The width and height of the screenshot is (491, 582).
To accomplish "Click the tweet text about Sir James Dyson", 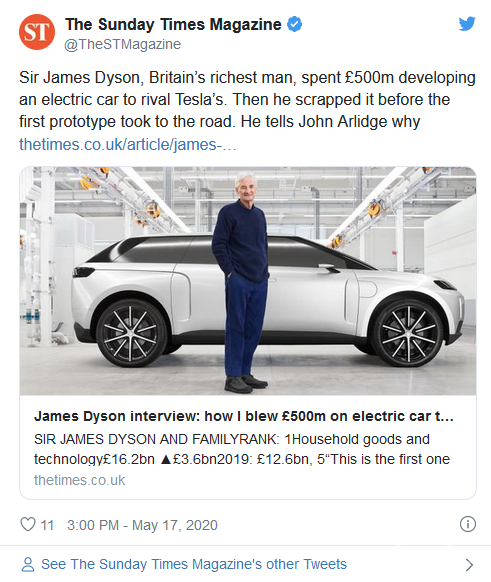I will click(x=247, y=99).
